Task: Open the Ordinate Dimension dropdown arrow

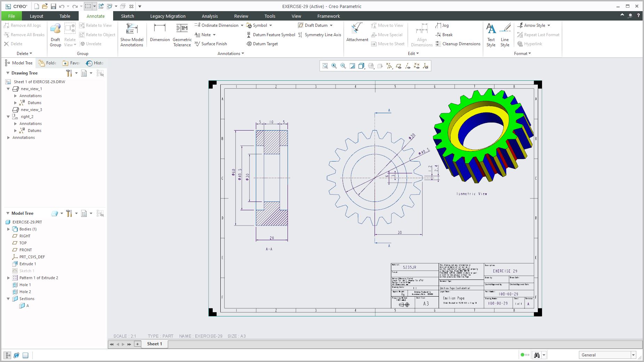Action: tap(242, 25)
